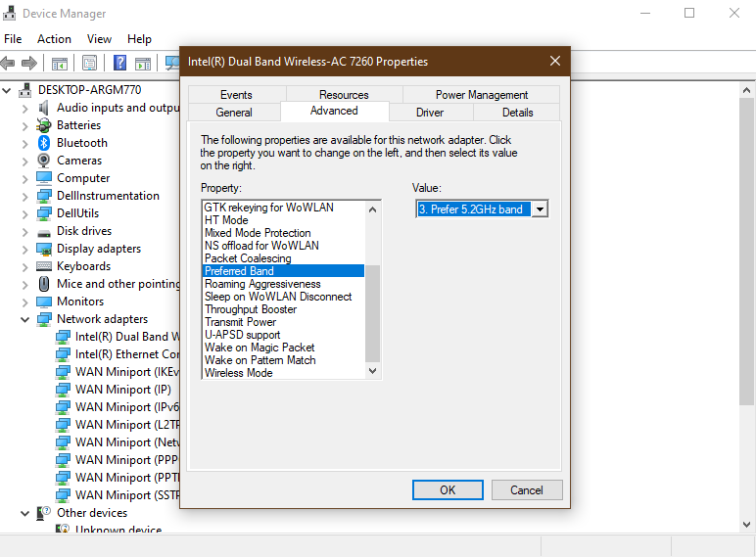Select the HT Mode property

pyautogui.click(x=284, y=220)
